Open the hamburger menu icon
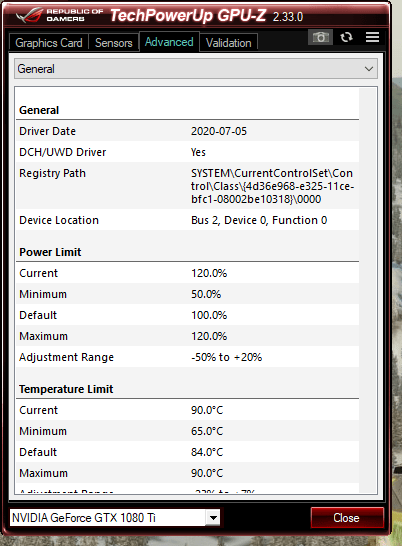402x546 pixels. point(372,37)
